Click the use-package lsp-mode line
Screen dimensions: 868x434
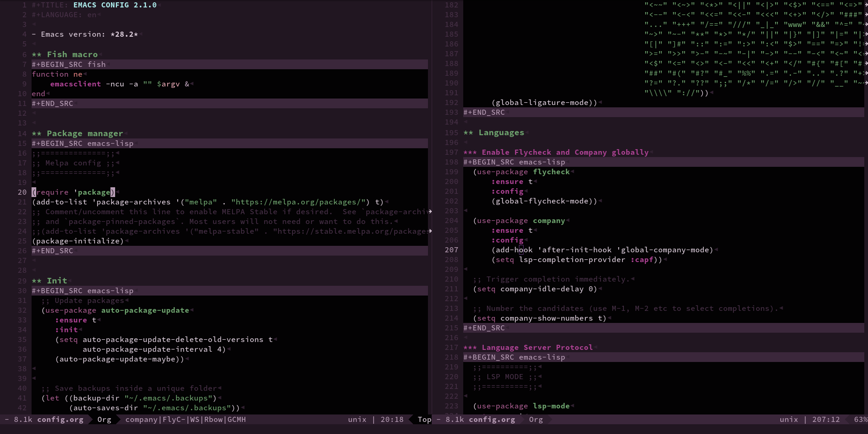pos(521,406)
